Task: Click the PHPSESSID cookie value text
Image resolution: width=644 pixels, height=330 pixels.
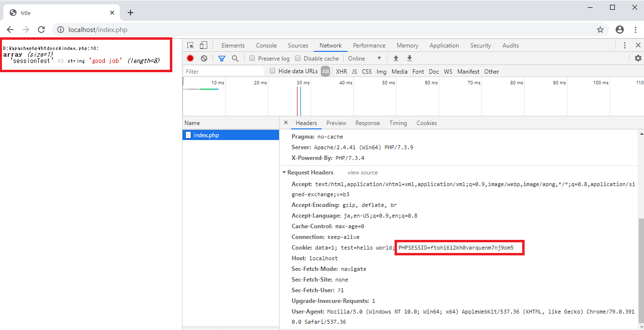Action: tap(456, 248)
